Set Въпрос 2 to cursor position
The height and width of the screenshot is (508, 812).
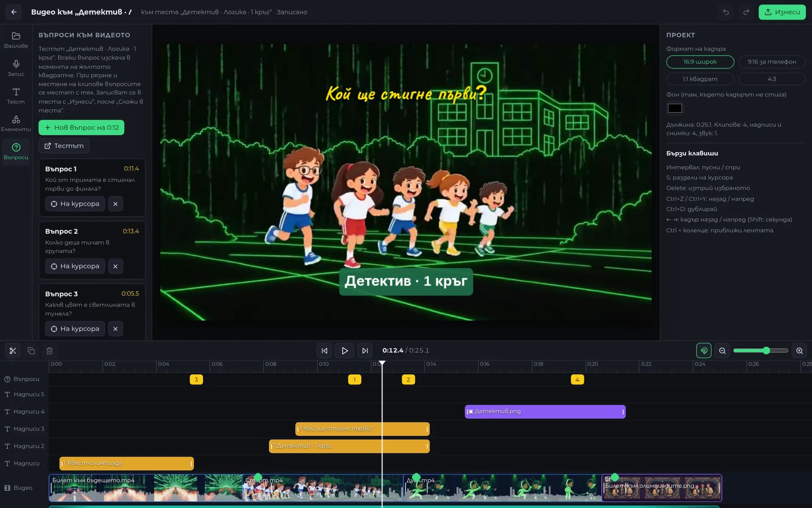75,266
